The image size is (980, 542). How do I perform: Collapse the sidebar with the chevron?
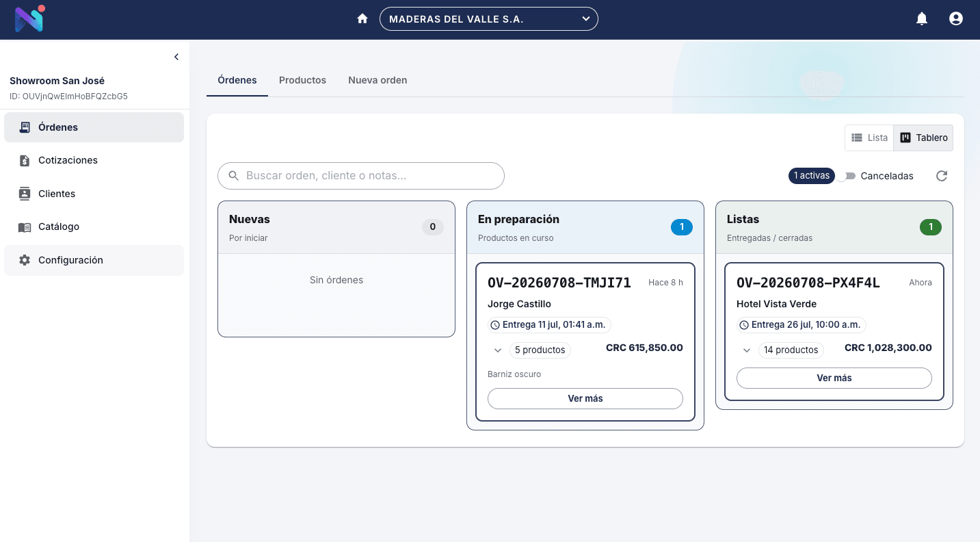[x=176, y=57]
